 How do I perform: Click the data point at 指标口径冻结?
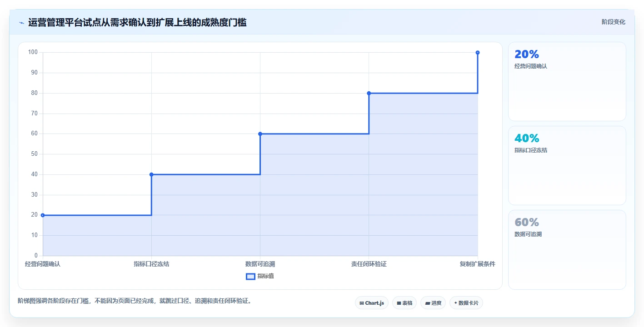(x=151, y=174)
